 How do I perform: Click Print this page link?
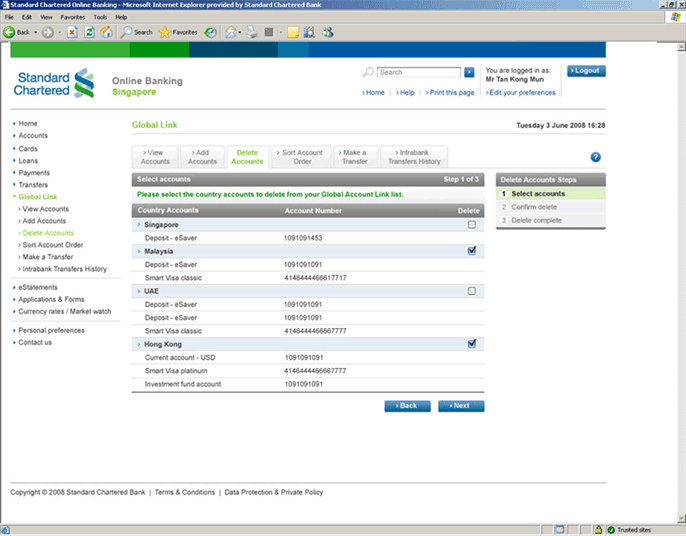(x=450, y=92)
